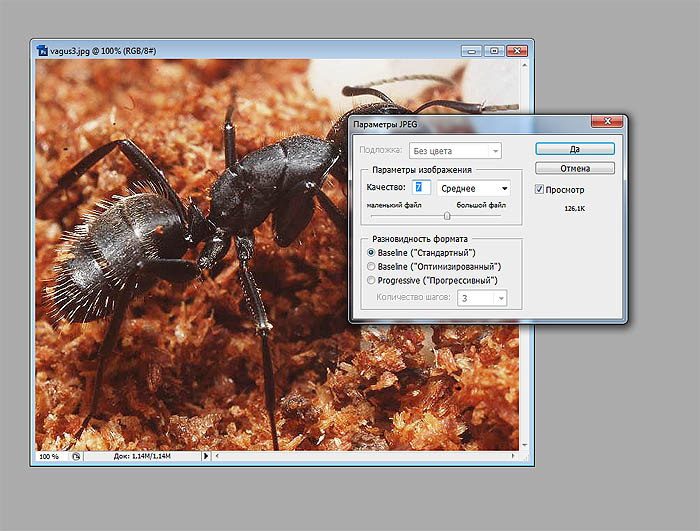Click the Отмена button
The image size is (700, 531).
[574, 168]
